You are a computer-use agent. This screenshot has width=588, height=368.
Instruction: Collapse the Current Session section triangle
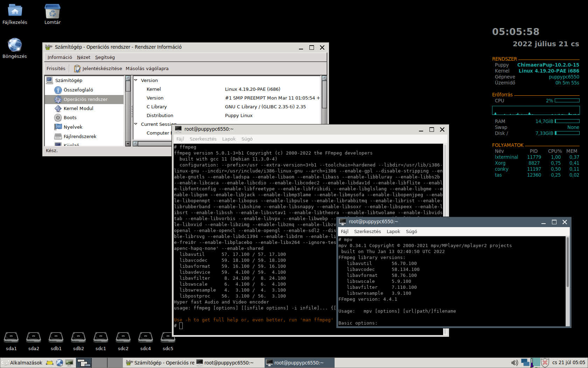(136, 124)
